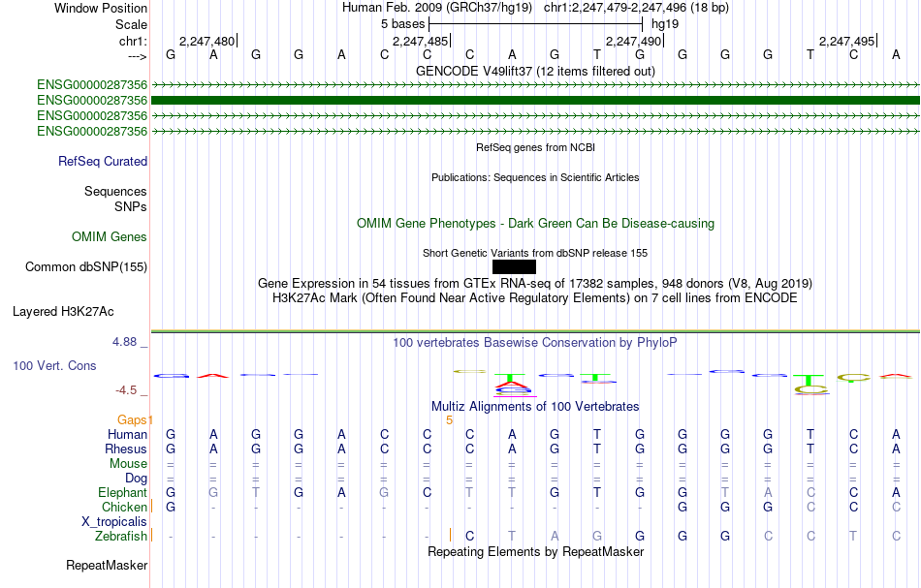Click position 'chr1:2,247,479-2,247,496 (18 bp)'
The height and width of the screenshot is (588, 921).
(636, 8)
